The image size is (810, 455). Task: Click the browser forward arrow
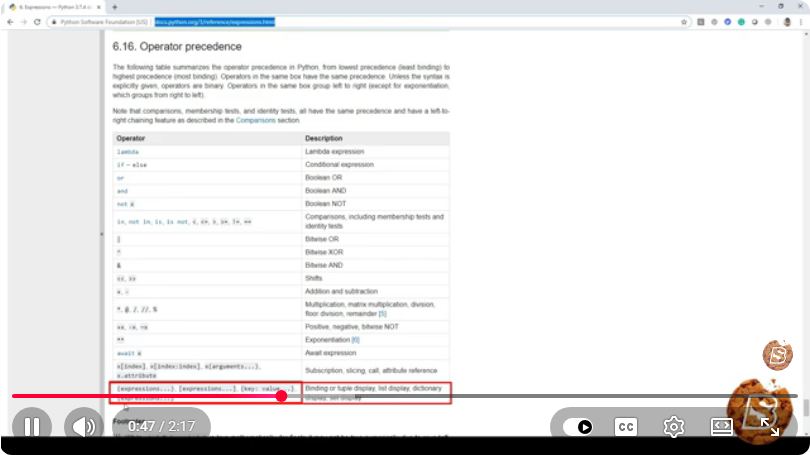pos(24,22)
